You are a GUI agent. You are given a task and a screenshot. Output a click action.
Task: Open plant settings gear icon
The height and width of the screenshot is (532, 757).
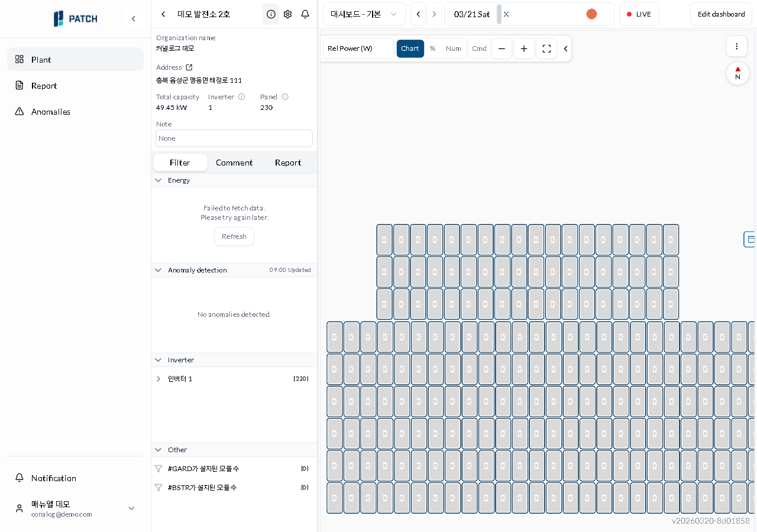pyautogui.click(x=287, y=14)
